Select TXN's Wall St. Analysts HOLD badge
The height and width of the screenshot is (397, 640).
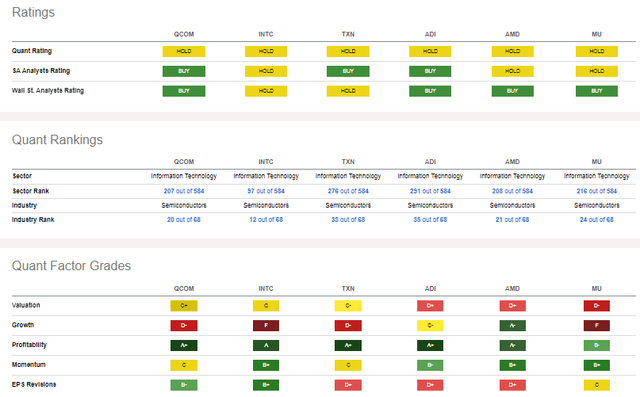click(348, 91)
